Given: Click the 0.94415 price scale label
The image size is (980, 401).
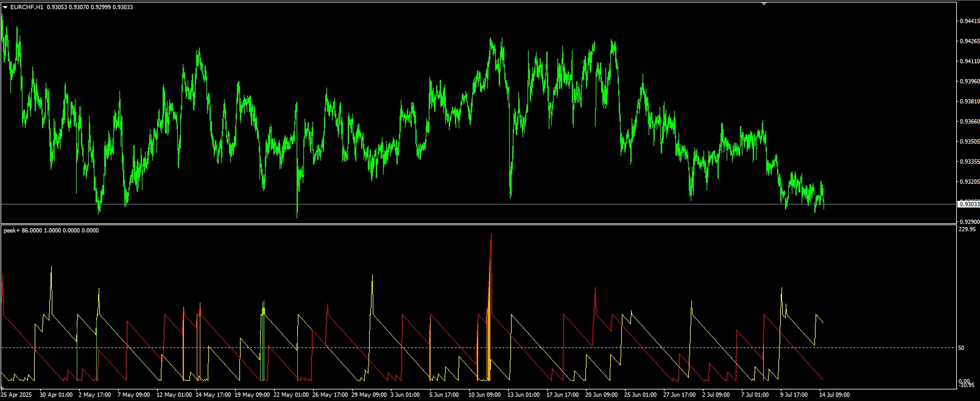Looking at the screenshot, I should 969,21.
